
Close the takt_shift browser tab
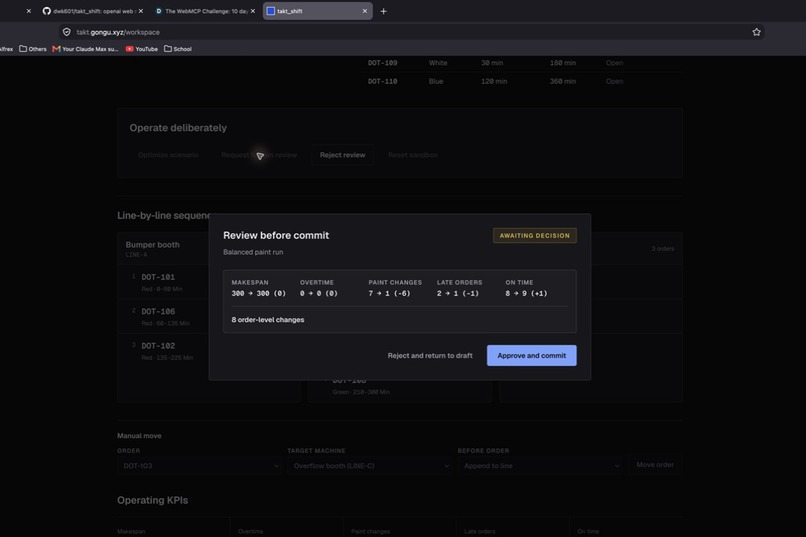(364, 11)
